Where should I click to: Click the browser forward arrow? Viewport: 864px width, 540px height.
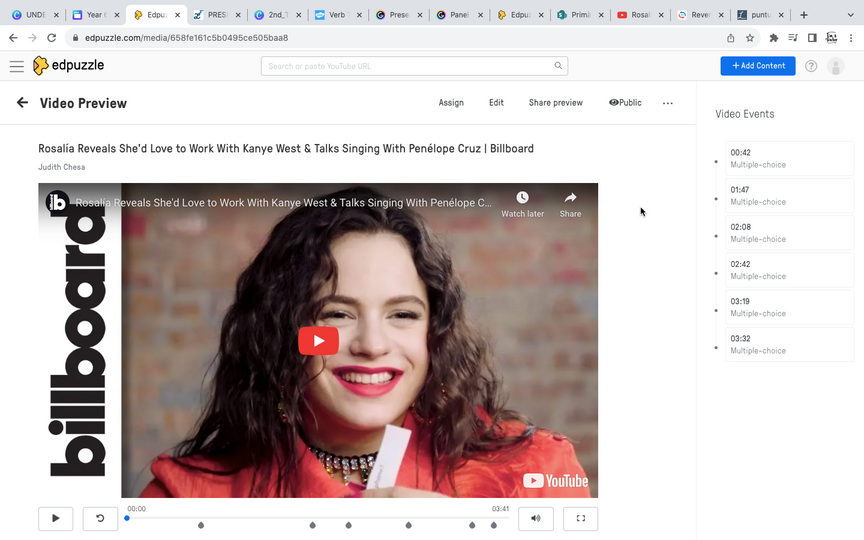click(33, 37)
